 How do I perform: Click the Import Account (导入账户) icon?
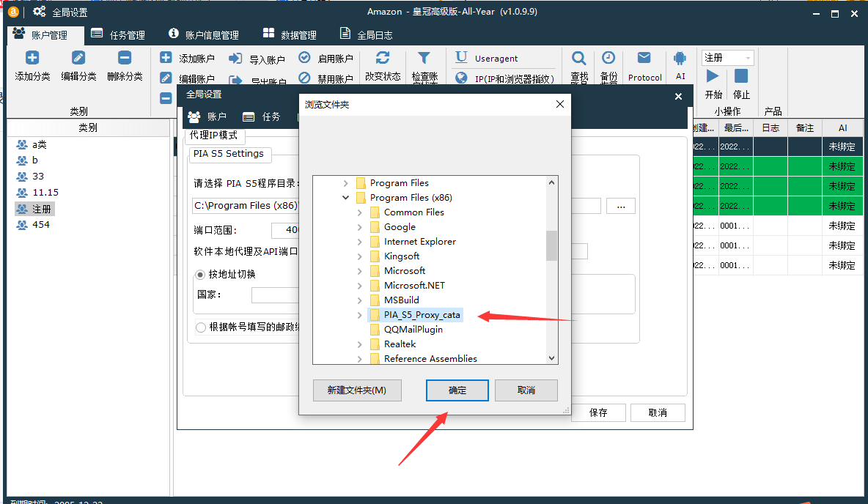click(235, 59)
